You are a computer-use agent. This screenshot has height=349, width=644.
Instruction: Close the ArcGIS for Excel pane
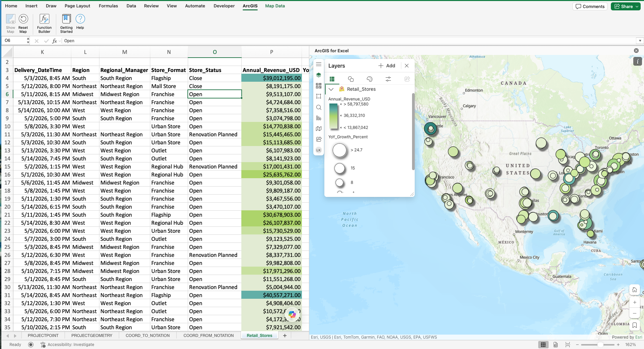point(636,51)
